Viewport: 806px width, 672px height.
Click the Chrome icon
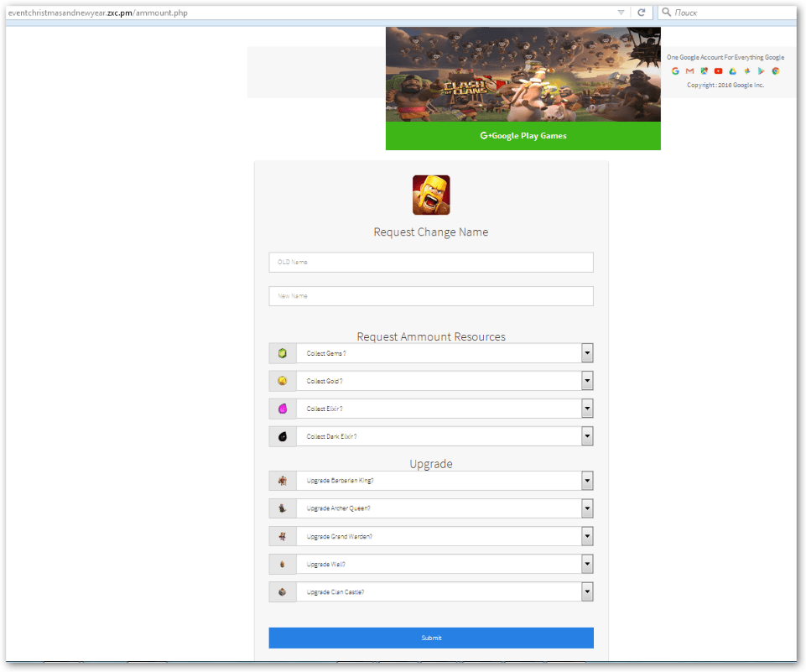776,71
